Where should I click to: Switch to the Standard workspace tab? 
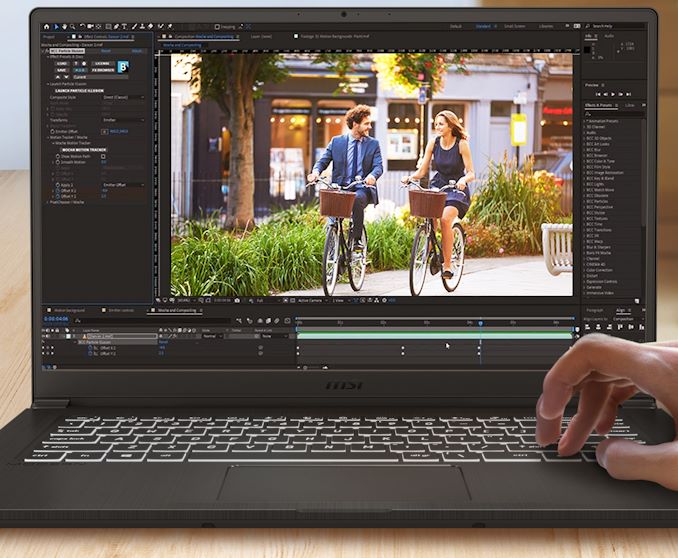[483, 26]
